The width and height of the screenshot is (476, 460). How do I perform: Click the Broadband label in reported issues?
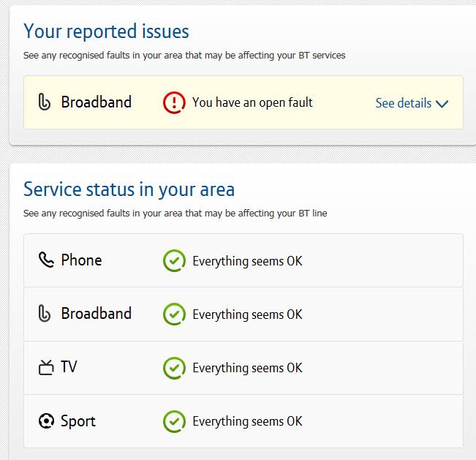[x=97, y=102]
